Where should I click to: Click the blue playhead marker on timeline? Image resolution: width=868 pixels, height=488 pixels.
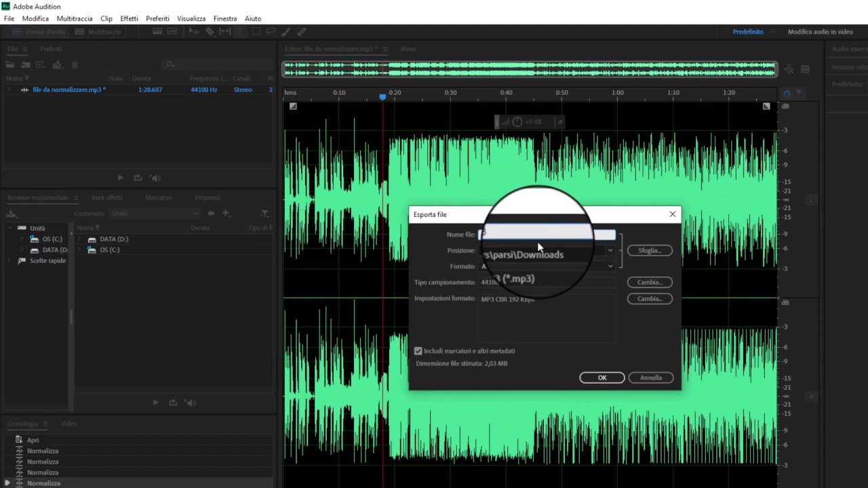click(x=382, y=97)
